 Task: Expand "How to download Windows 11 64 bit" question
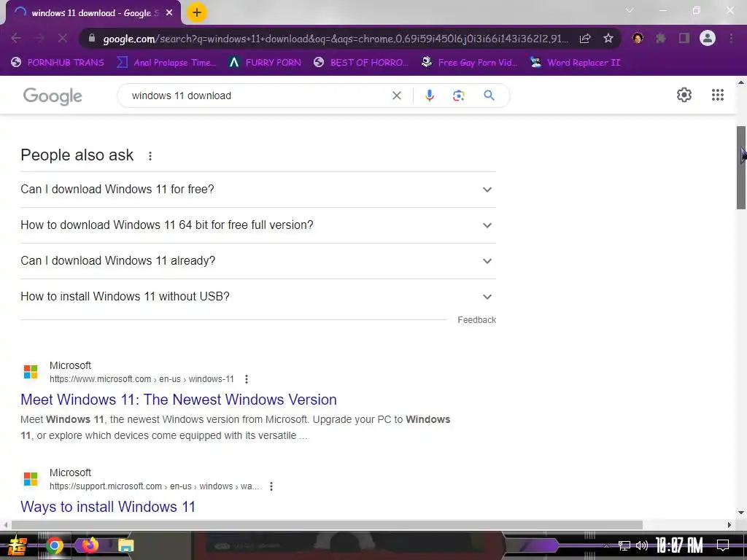(258, 225)
